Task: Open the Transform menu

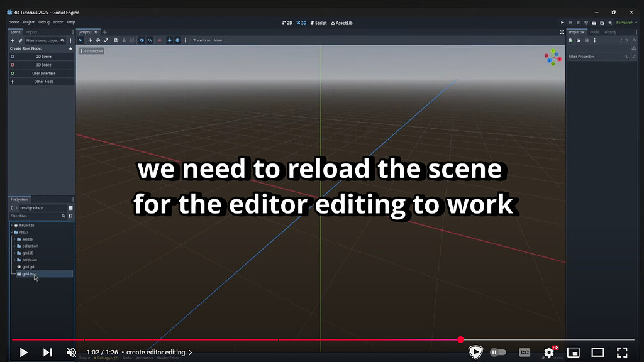Action: pos(201,40)
